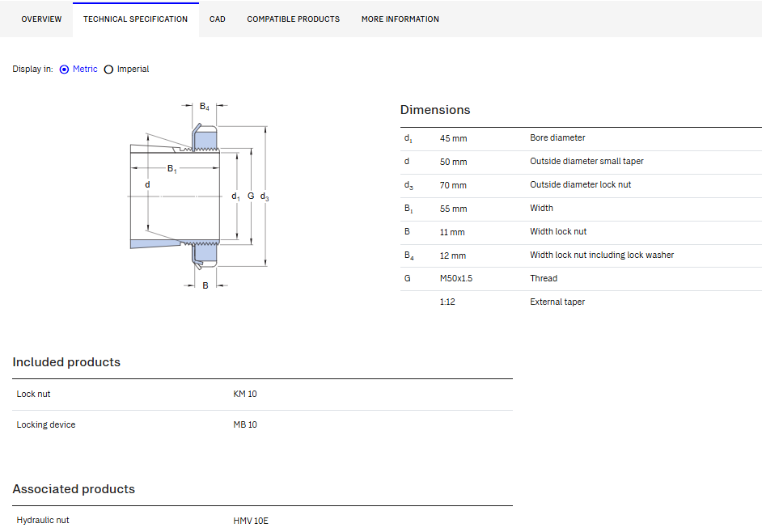Click the 55 mm width value
This screenshot has height=532, width=762.
(x=454, y=209)
